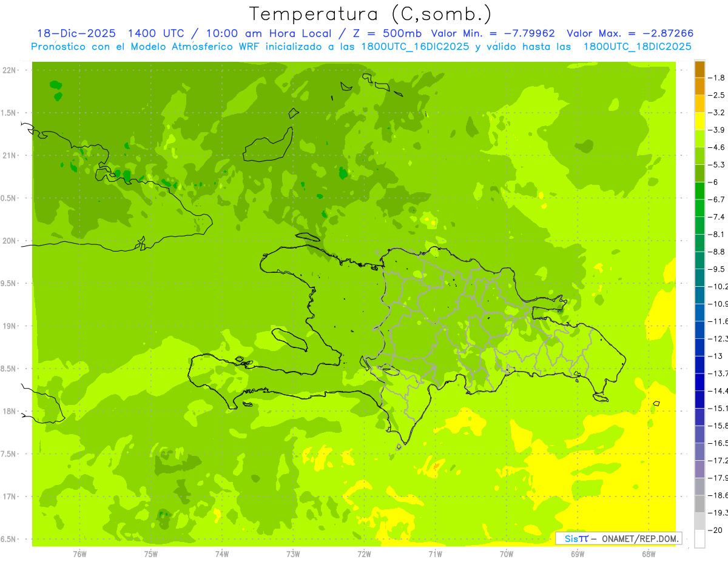Click the "-8.1" colorbar value
Screen dimensions: 728x562
[717, 234]
